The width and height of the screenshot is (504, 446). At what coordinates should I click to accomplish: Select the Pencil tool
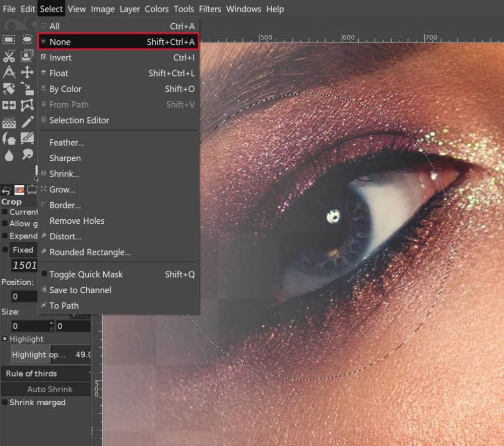(27, 121)
